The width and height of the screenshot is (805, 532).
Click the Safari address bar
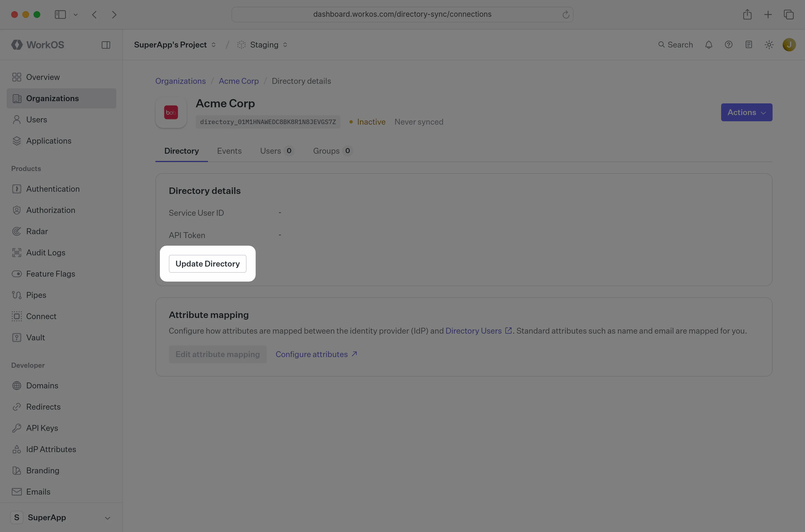tap(402, 14)
